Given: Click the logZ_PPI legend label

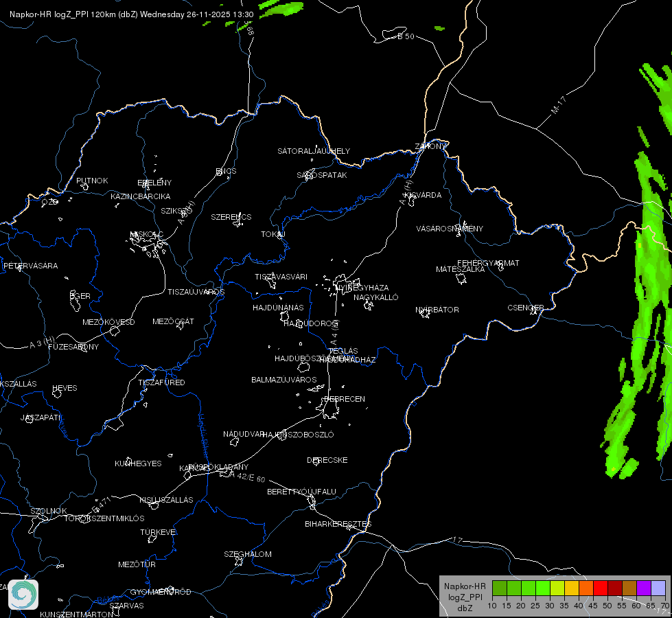Looking at the screenshot, I should point(465,597).
